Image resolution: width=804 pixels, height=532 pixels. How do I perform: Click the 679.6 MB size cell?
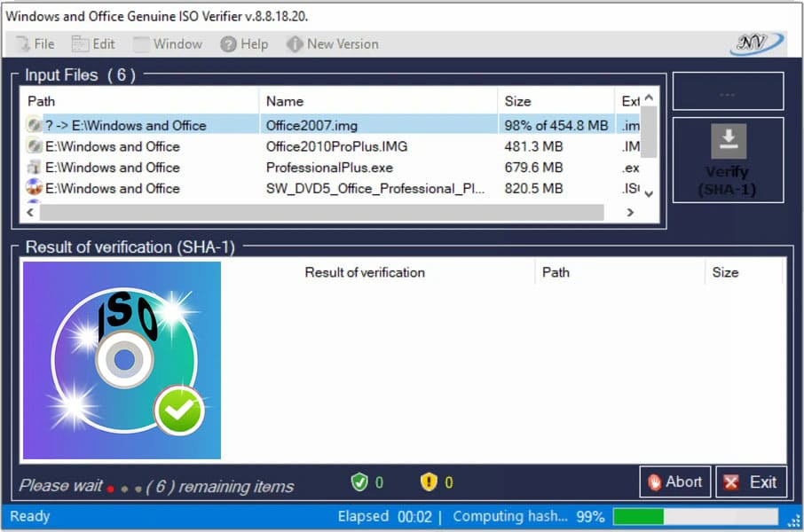tap(533, 168)
